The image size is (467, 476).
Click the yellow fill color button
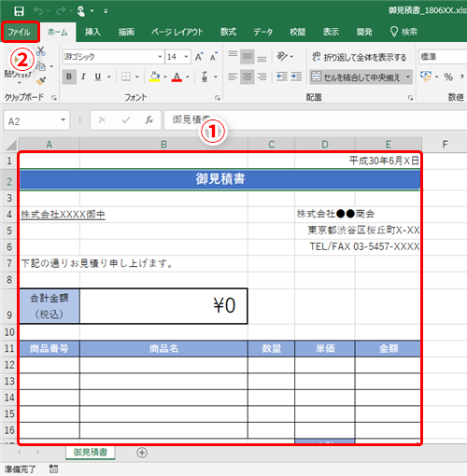(x=155, y=77)
